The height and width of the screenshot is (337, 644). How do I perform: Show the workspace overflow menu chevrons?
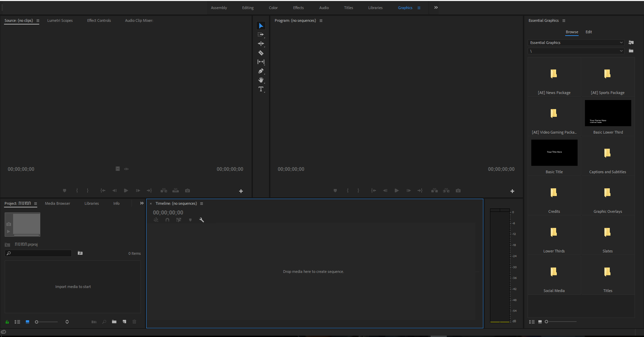point(436,8)
